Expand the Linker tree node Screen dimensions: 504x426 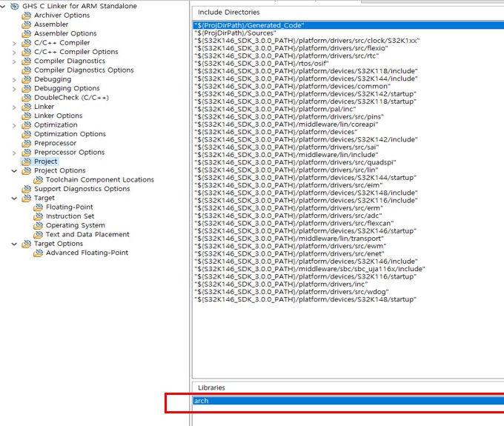(x=14, y=107)
